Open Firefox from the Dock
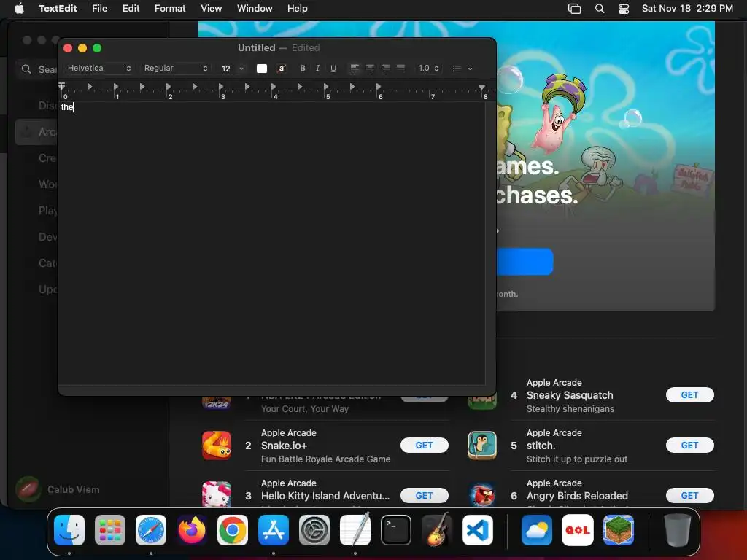 click(192, 530)
